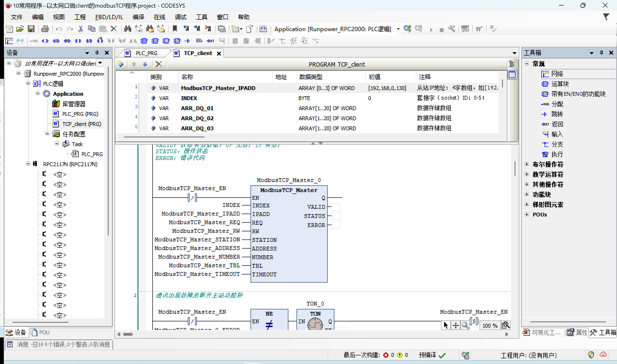Screen dimensions: 617x364
Task: Insert a negated contact from ladder toolbar
Action: (x=89, y=41)
